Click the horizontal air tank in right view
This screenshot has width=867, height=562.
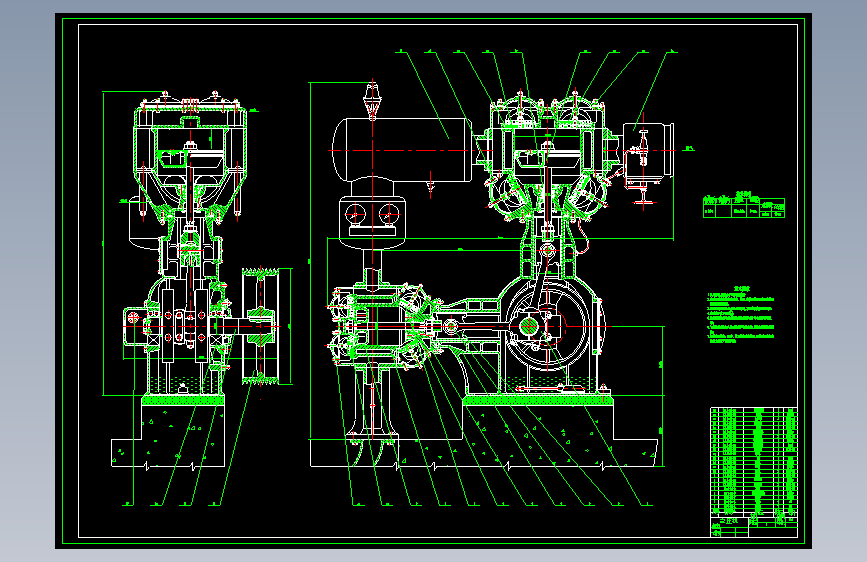402,150
